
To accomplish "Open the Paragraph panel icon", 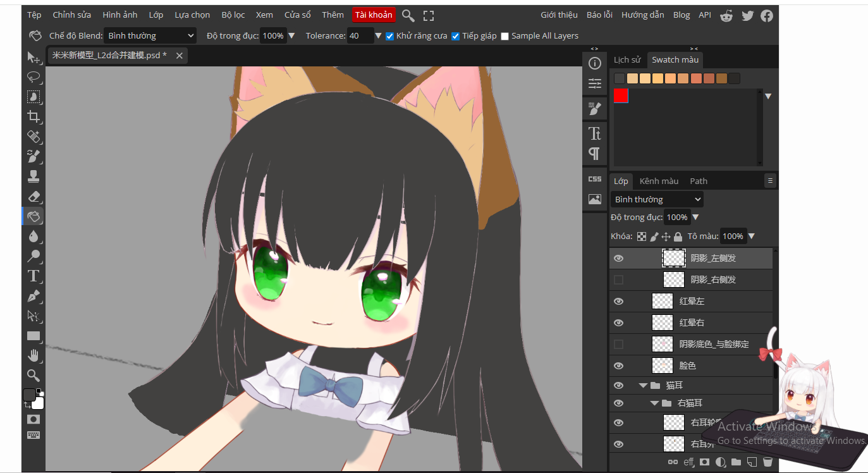I will pyautogui.click(x=595, y=154).
